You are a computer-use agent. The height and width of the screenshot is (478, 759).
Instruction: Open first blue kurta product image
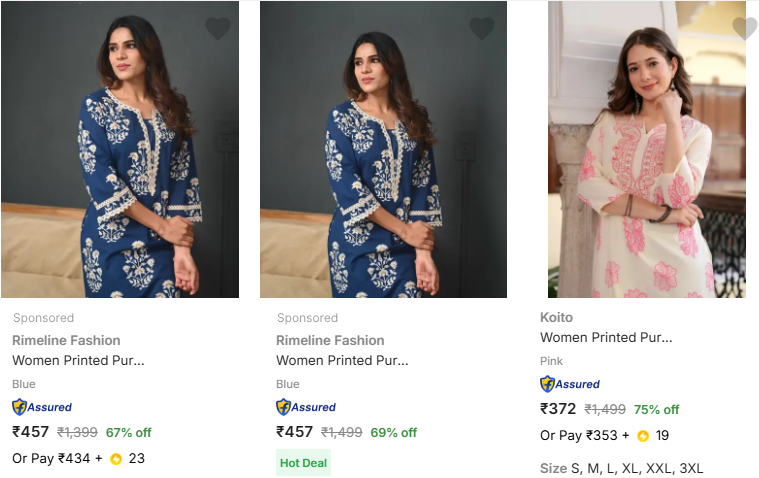coord(120,150)
